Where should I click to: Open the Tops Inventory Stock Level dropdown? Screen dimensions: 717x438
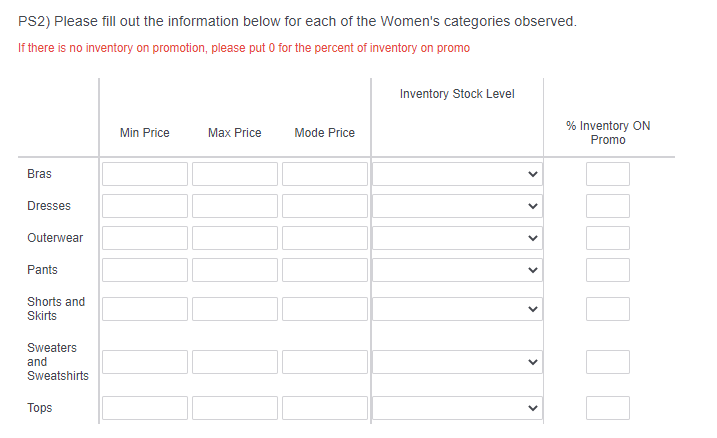457,408
